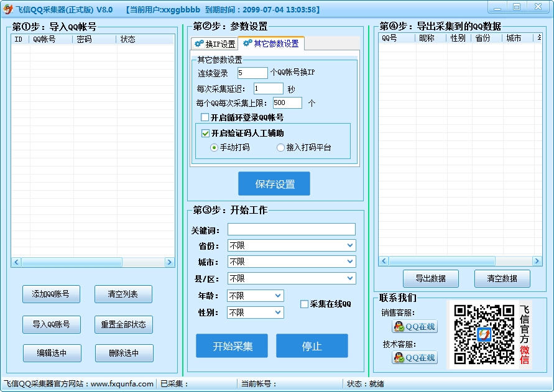Click left arrow of account list scrollbar
Viewport: 554px width, 392px height.
16,262
